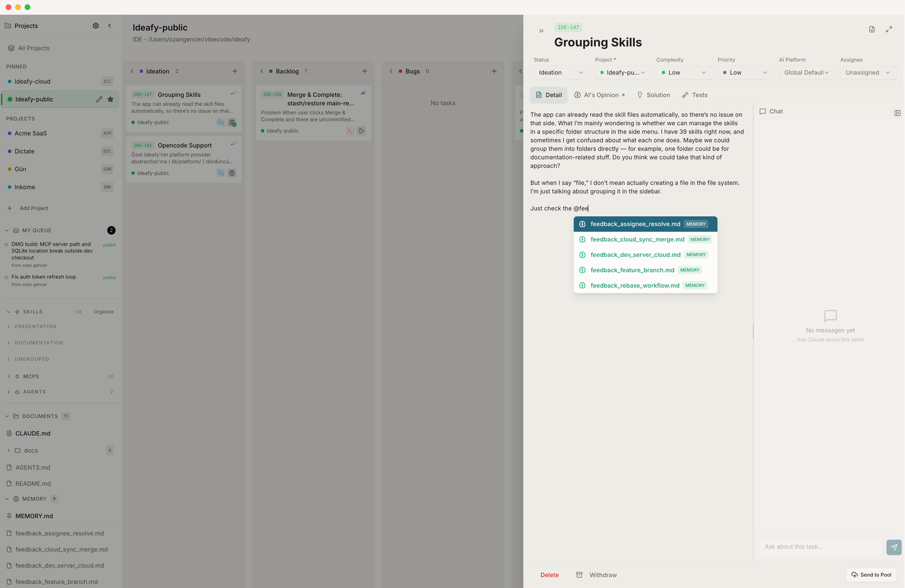Collapse the Documents section
Screen dimensions: 905x588
tap(8, 416)
